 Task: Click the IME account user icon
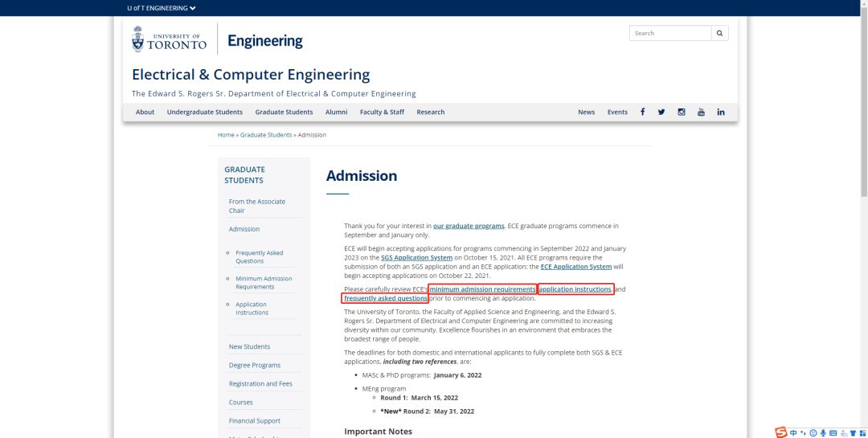(x=844, y=433)
